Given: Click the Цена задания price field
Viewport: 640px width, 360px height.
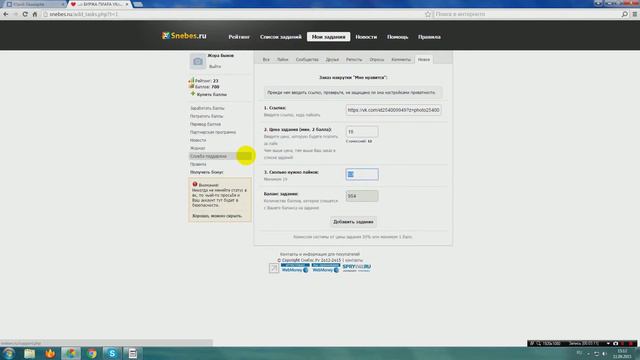Looking at the screenshot, I should pos(362,132).
